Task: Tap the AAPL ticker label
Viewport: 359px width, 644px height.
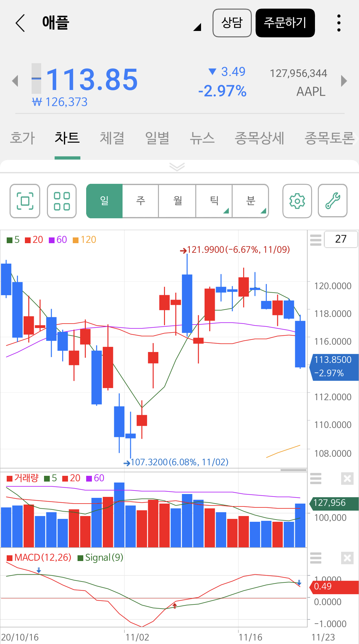Action: [x=311, y=92]
